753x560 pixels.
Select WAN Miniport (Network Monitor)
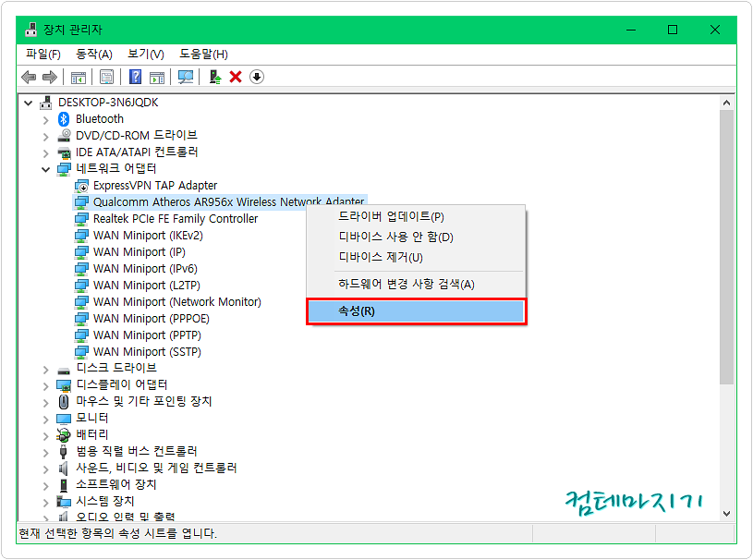tap(177, 302)
